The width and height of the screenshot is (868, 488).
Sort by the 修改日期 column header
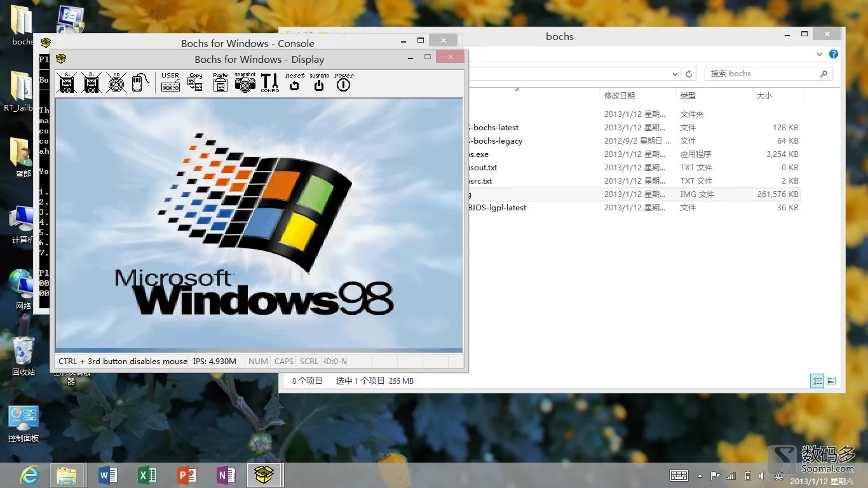click(x=620, y=95)
